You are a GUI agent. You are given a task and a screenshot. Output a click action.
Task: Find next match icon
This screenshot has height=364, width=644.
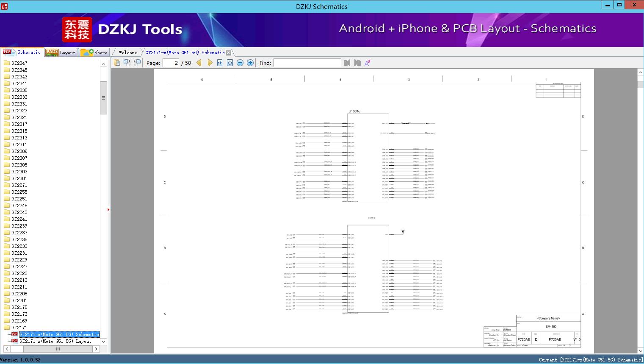[357, 63]
